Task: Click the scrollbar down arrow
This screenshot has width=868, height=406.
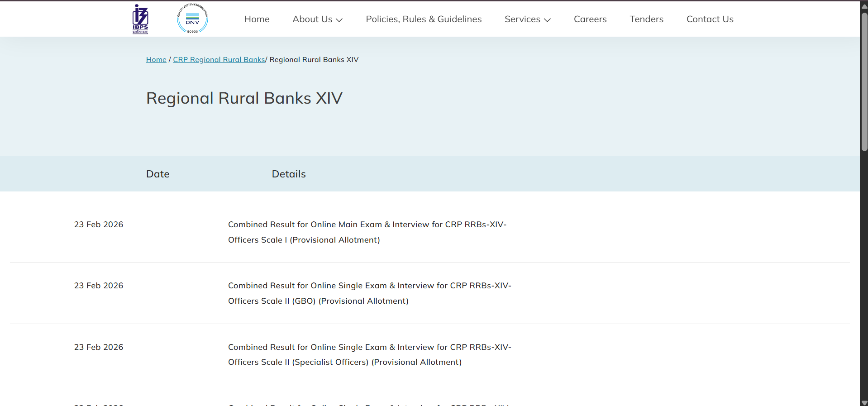Action: [864, 402]
